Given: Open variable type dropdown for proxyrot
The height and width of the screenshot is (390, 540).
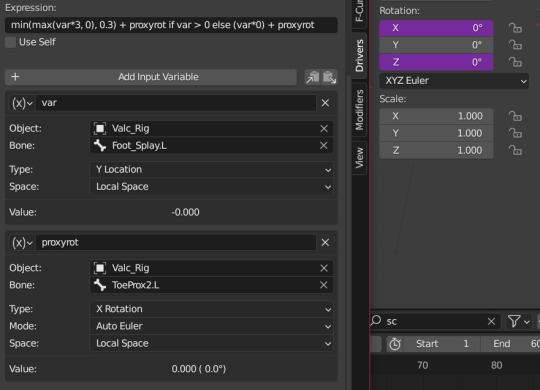Looking at the screenshot, I should 22,243.
